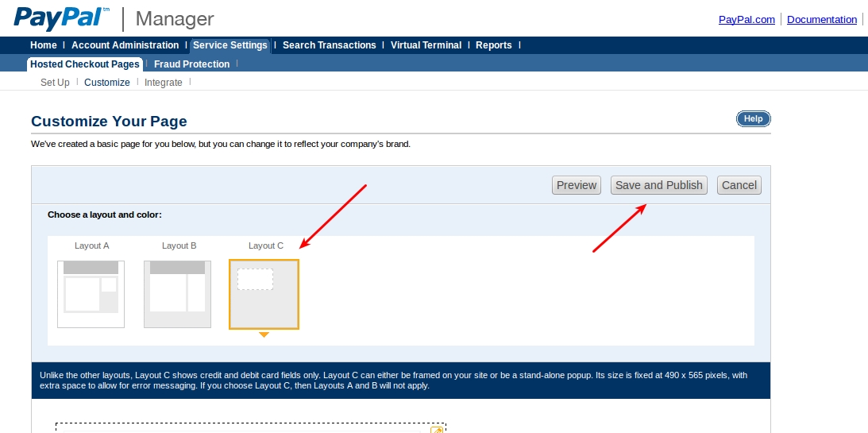Go to the Set Up sub-tab

[55, 83]
